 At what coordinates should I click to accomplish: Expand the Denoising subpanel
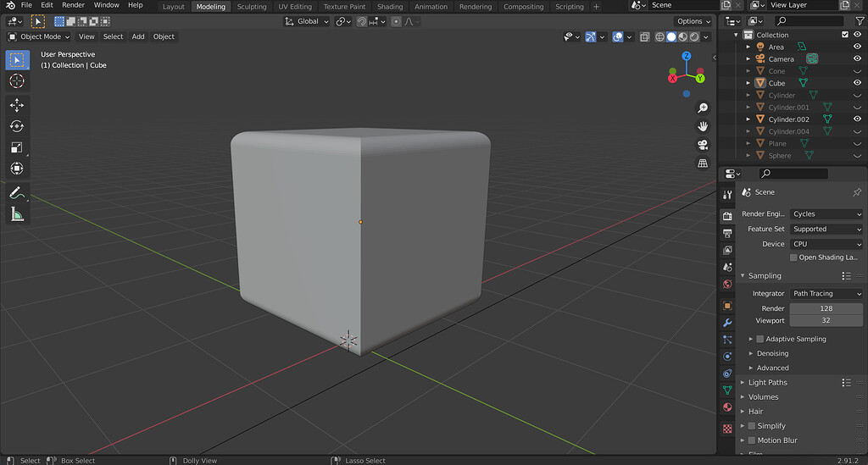click(x=751, y=353)
